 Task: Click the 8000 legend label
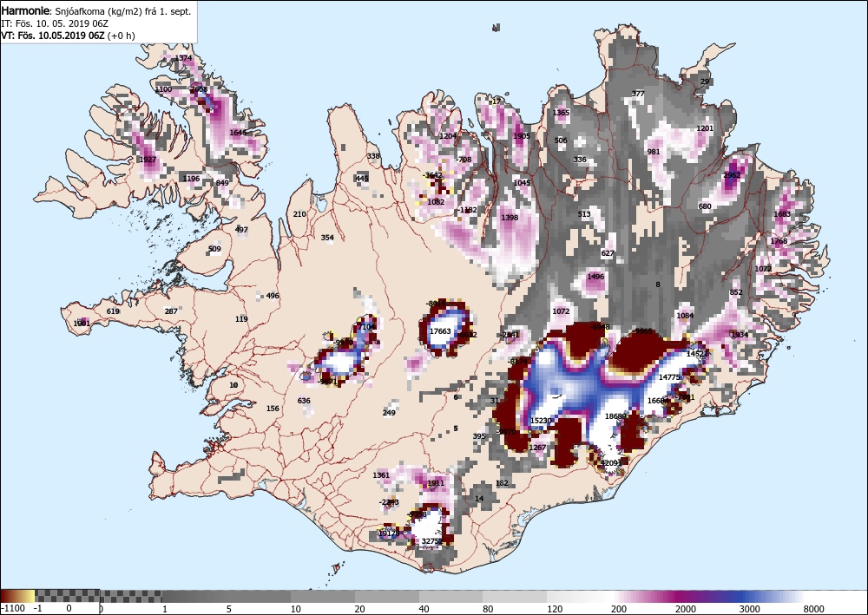[814, 608]
